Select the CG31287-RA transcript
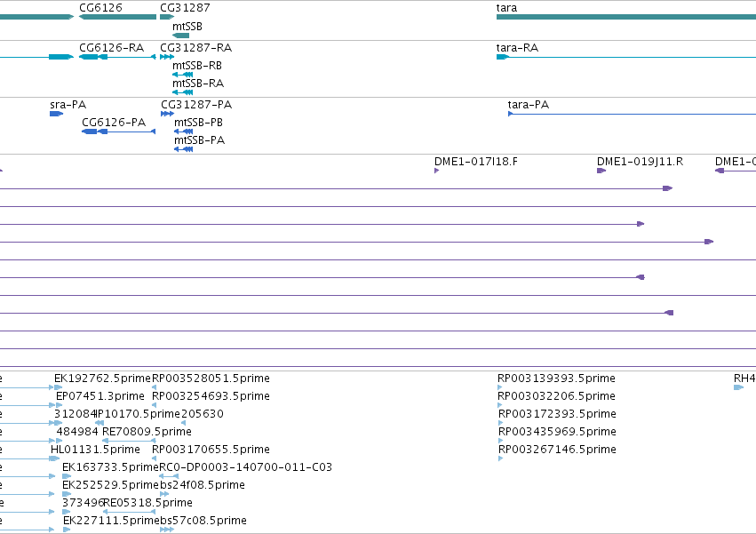The image size is (756, 534). pyautogui.click(x=167, y=57)
